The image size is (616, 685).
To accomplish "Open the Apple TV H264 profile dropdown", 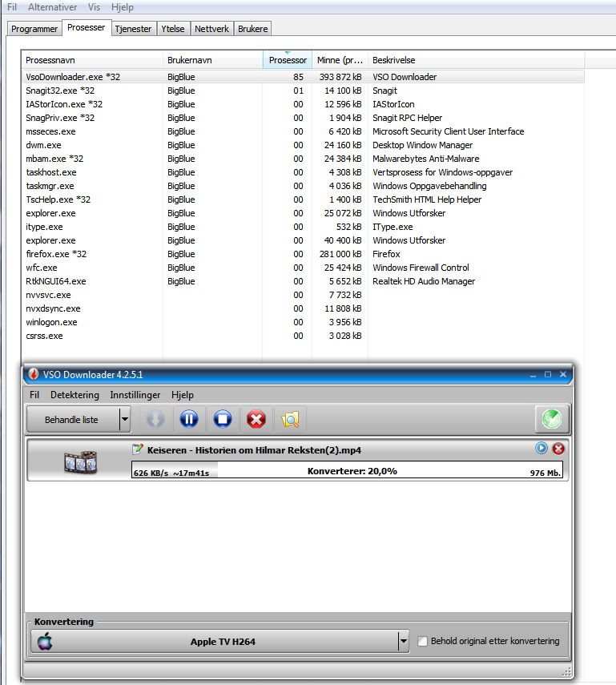I will click(404, 641).
